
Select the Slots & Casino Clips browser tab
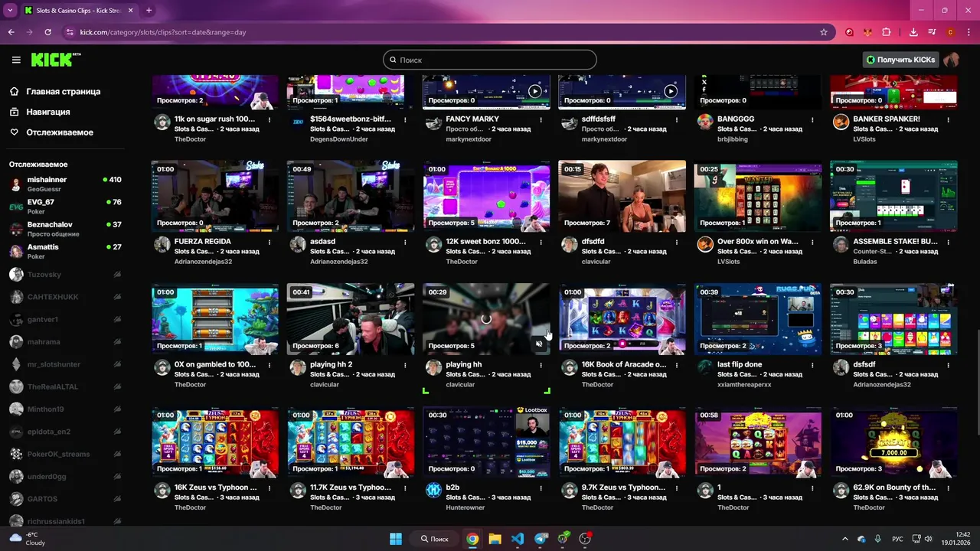tap(78, 10)
